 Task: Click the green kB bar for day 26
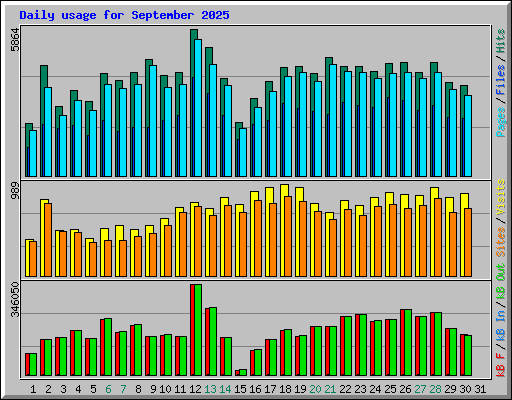pos(408,343)
